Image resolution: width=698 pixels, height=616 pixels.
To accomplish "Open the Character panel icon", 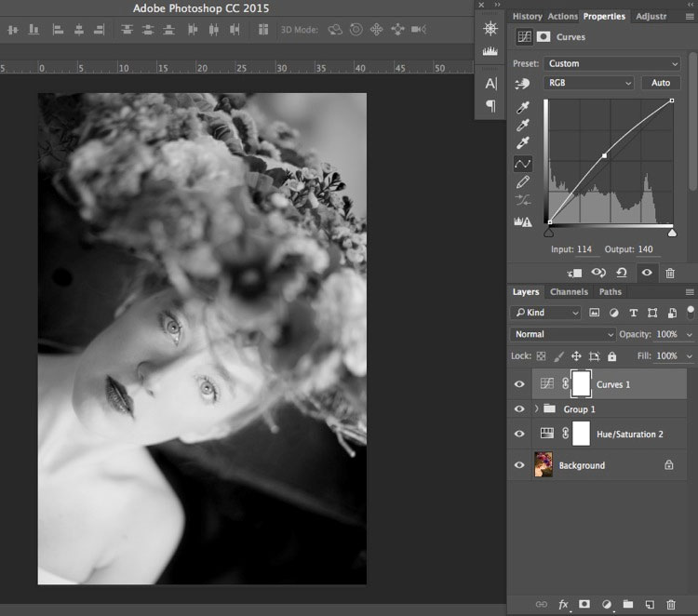I will [490, 83].
